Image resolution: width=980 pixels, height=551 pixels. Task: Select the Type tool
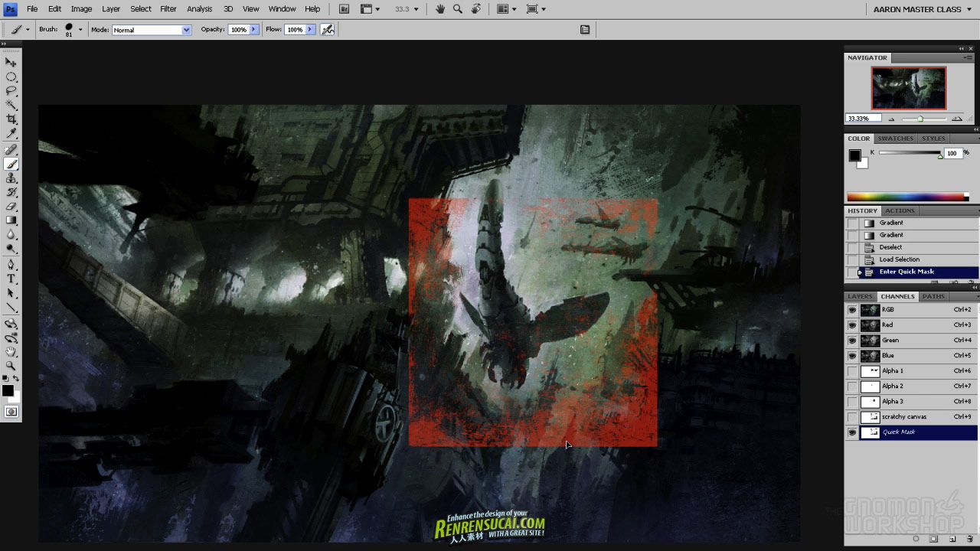pyautogui.click(x=11, y=279)
